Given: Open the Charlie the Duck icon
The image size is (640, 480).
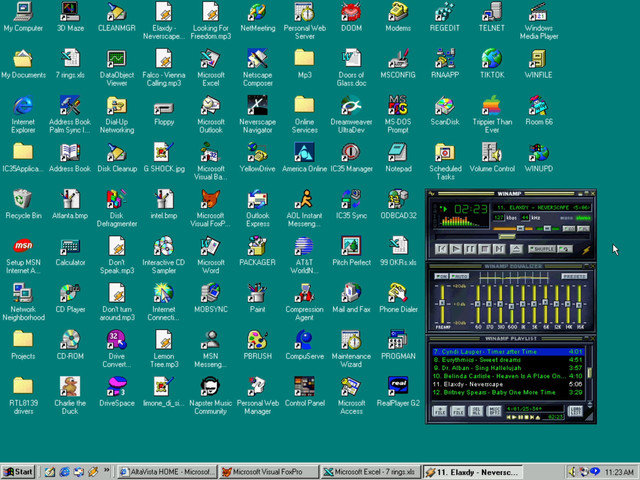Looking at the screenshot, I should (69, 386).
